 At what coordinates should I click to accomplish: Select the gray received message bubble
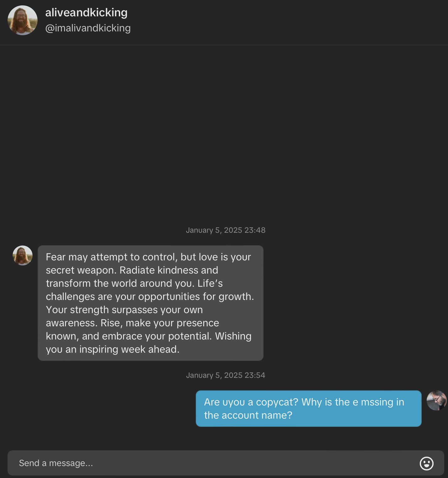(151, 303)
